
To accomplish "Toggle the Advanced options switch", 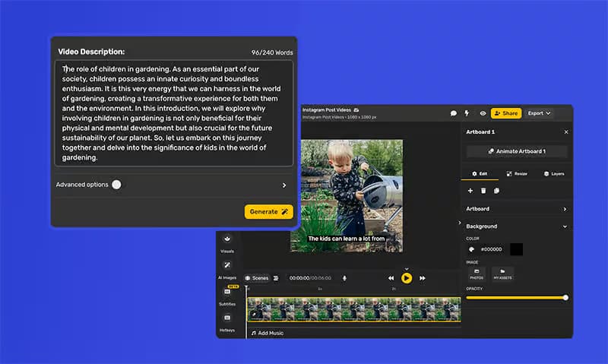I will coord(116,185).
